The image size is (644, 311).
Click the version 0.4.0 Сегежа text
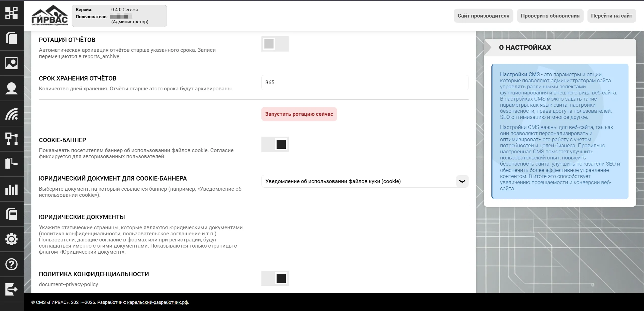(x=125, y=10)
